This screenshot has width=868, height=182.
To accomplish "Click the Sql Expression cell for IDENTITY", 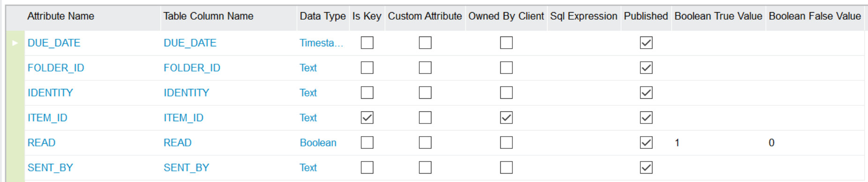I will tap(584, 93).
